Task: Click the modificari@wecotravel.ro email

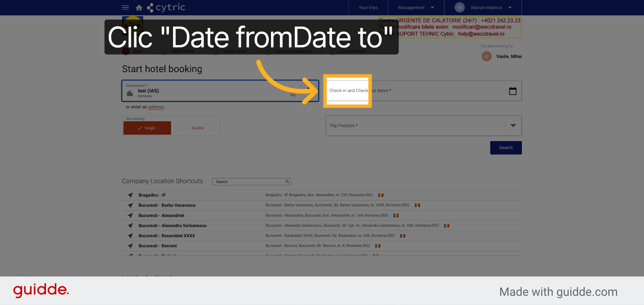Action: 482,27
